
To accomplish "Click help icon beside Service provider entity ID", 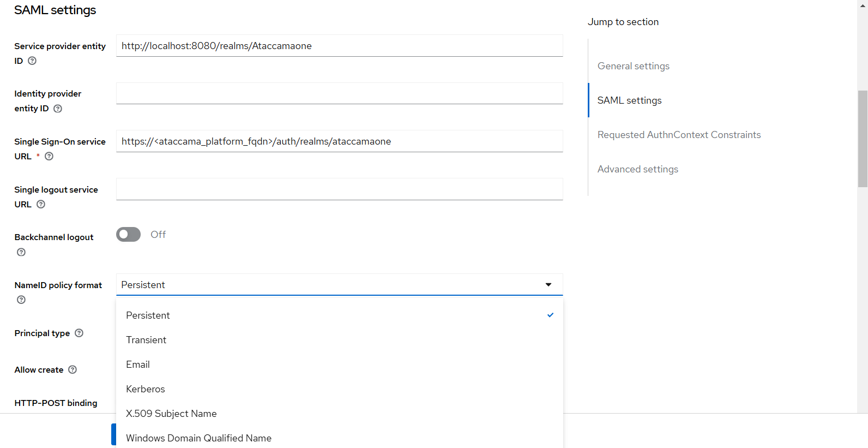I will [32, 61].
